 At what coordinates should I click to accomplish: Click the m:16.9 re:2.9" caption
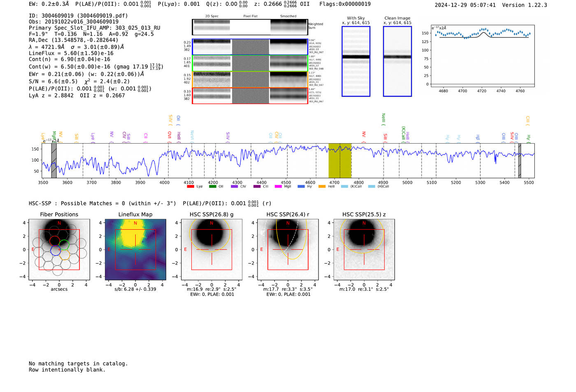point(211,289)
